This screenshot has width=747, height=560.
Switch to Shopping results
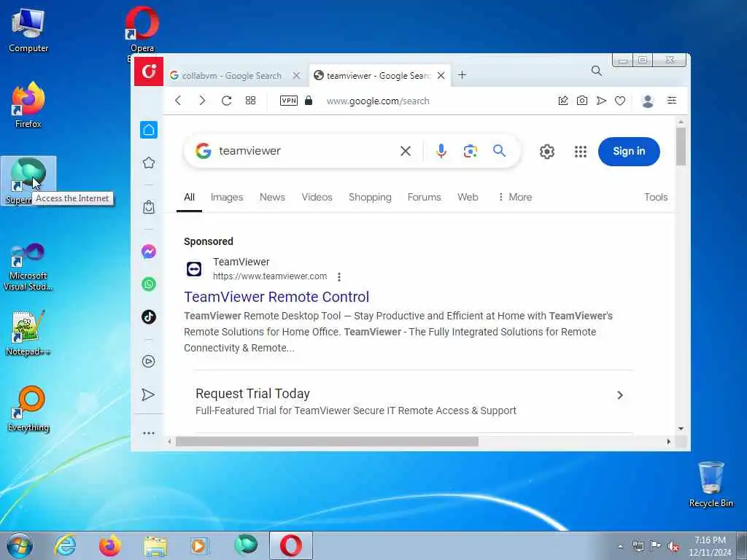pos(370,197)
